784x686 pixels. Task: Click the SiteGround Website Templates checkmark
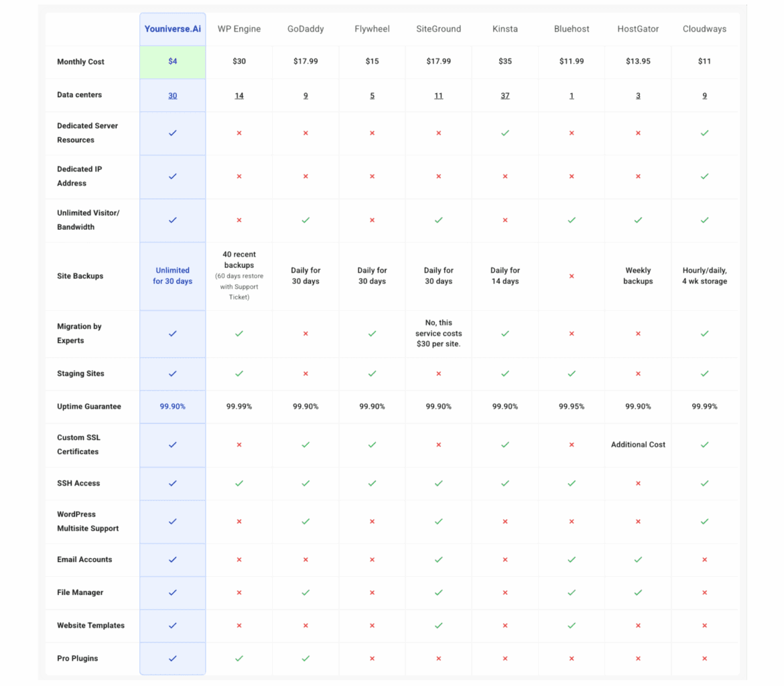coord(438,626)
